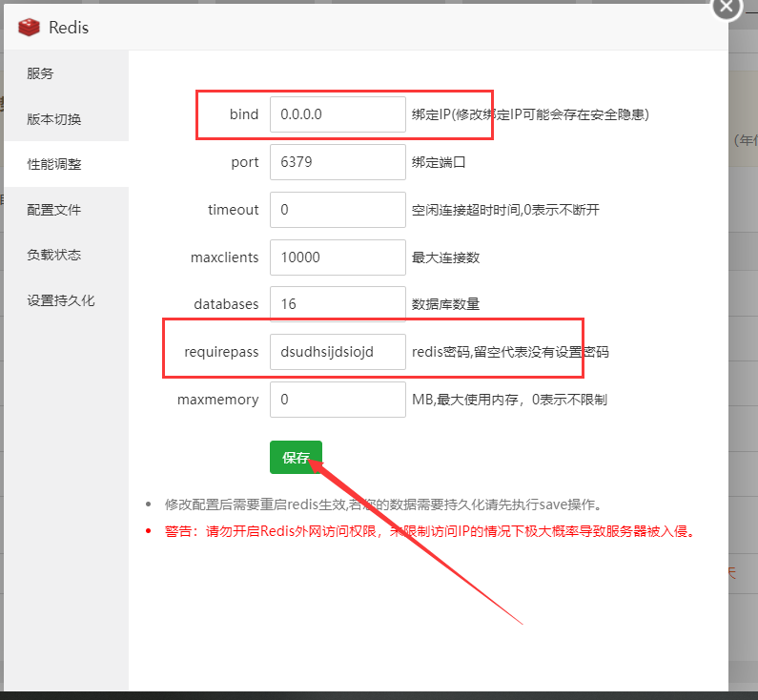Screen dimensions: 758x700
Task: Click the 数据库数量 label
Action: [445, 304]
